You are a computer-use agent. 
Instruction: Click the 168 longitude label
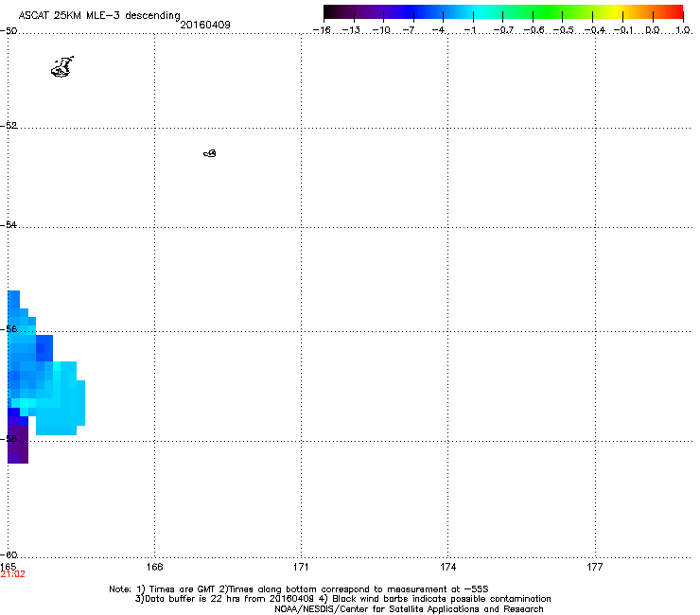(x=154, y=567)
